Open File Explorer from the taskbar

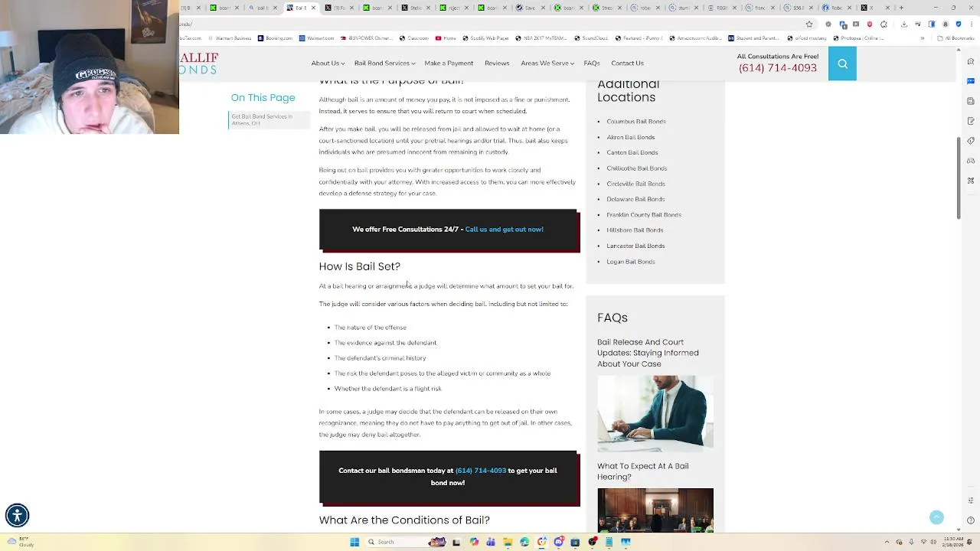point(508,542)
